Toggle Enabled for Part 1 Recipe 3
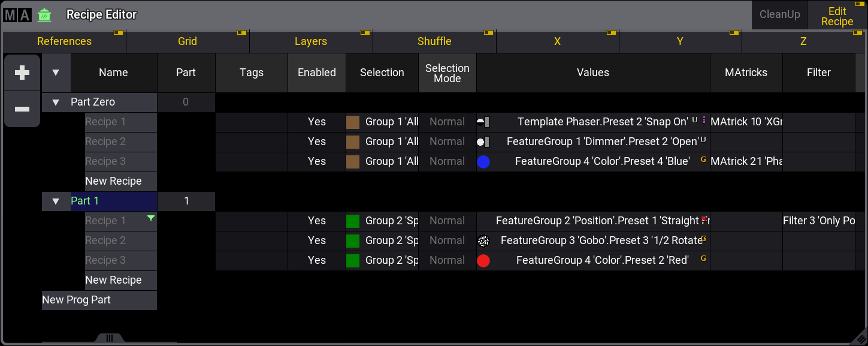868x346 pixels. [x=316, y=260]
